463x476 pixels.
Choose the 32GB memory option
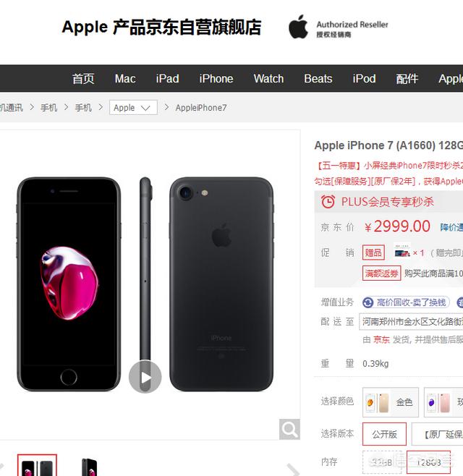coord(382,462)
